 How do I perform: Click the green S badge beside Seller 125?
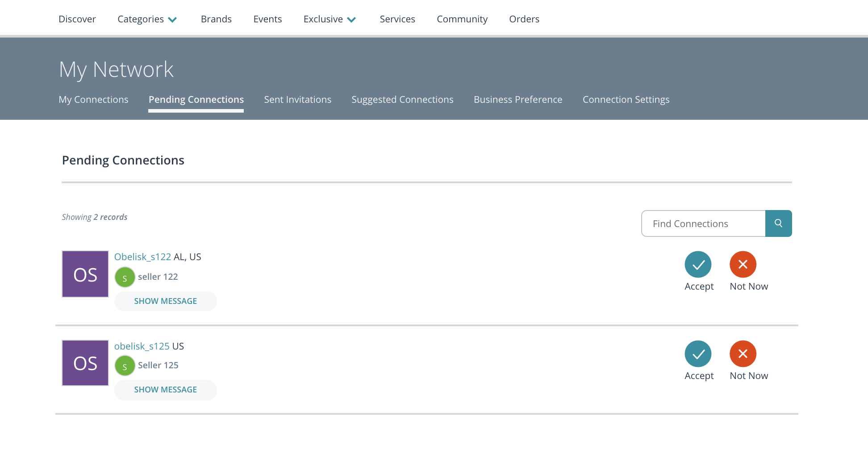[125, 366]
